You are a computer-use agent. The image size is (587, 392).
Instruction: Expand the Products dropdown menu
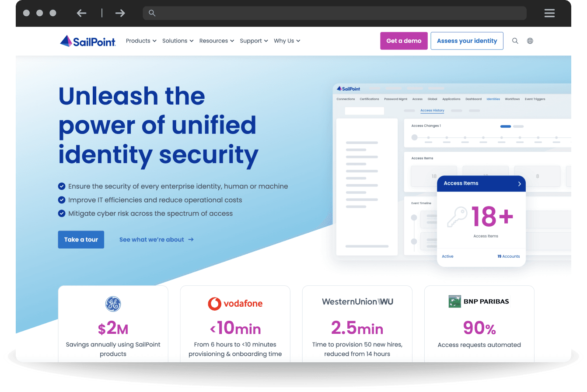pyautogui.click(x=141, y=41)
